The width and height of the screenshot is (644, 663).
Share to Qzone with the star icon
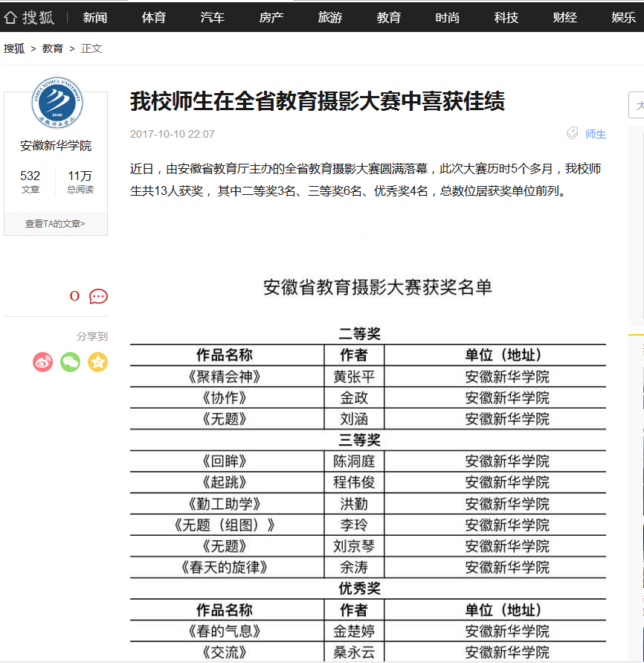[x=98, y=362]
